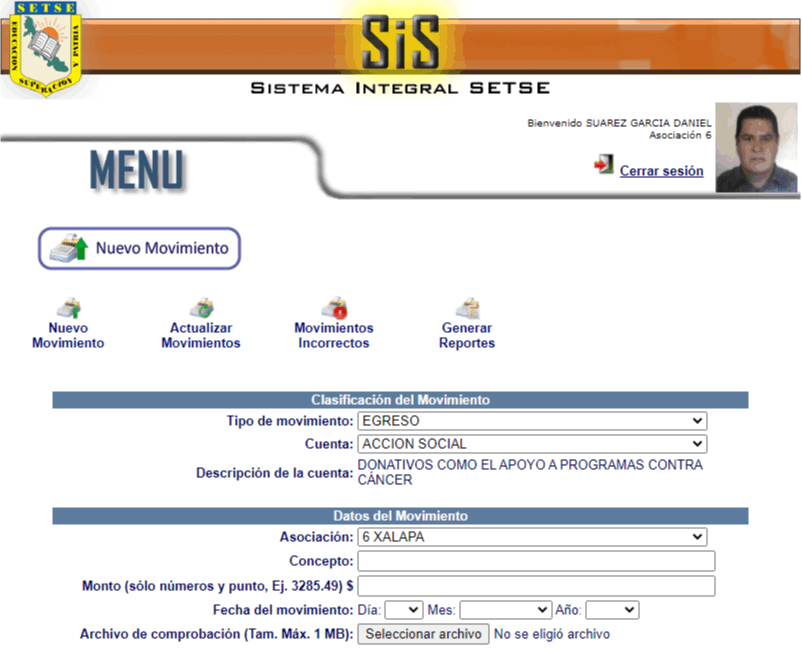This screenshot has width=802, height=652.
Task: Click the user profile photo
Action: tap(757, 148)
